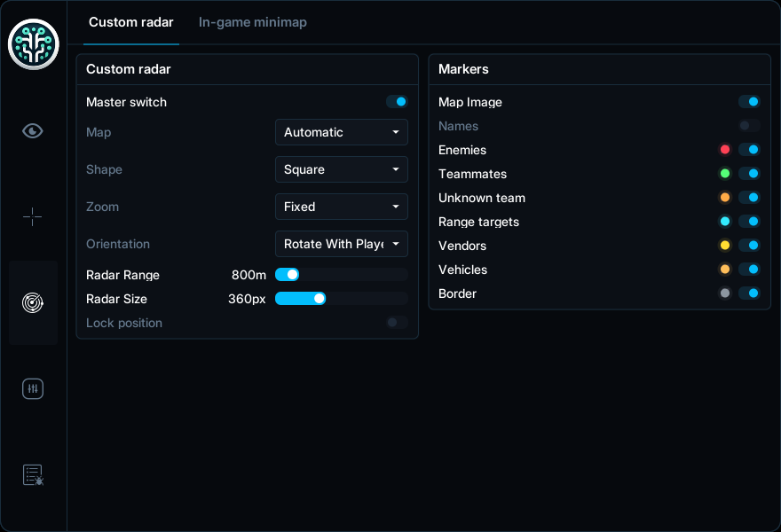The height and width of the screenshot is (532, 781).
Task: Expand the Shape dropdown showing Square
Action: point(342,169)
